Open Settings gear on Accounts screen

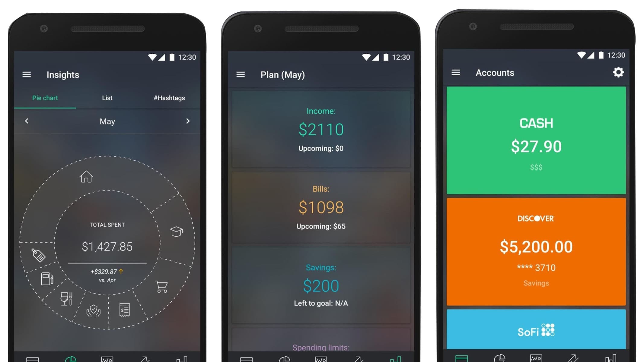[617, 72]
